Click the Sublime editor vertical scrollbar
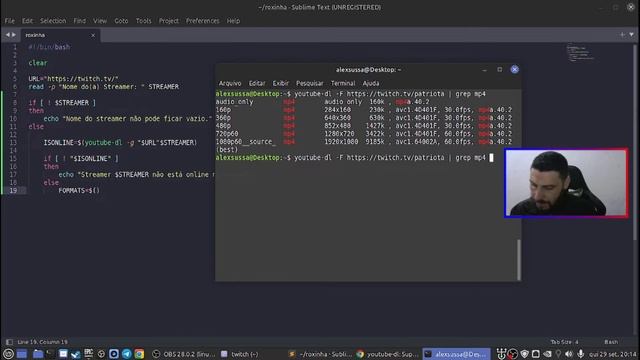The width and height of the screenshot is (640, 360). point(635,141)
